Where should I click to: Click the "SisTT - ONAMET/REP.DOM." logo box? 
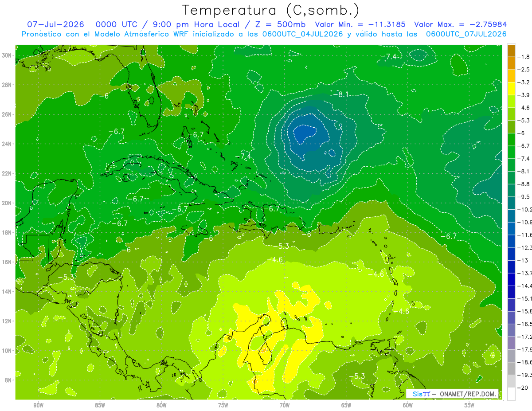pyautogui.click(x=452, y=394)
